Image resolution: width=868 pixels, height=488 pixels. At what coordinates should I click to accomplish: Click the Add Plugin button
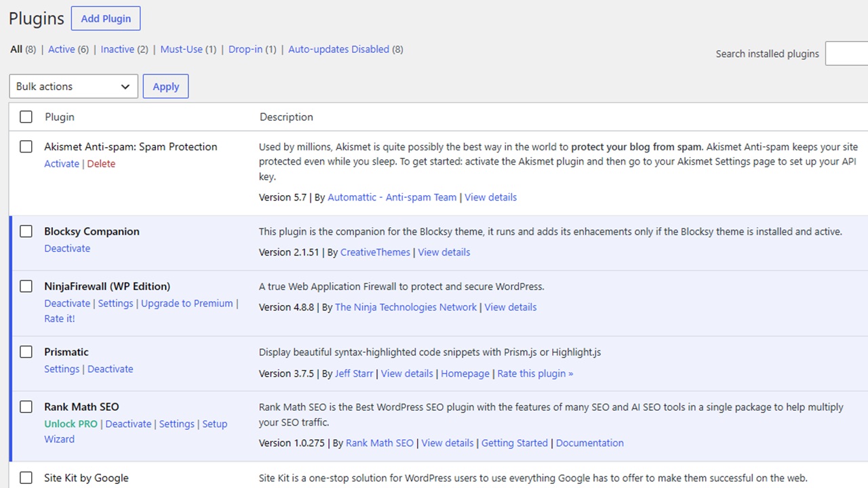pyautogui.click(x=106, y=18)
